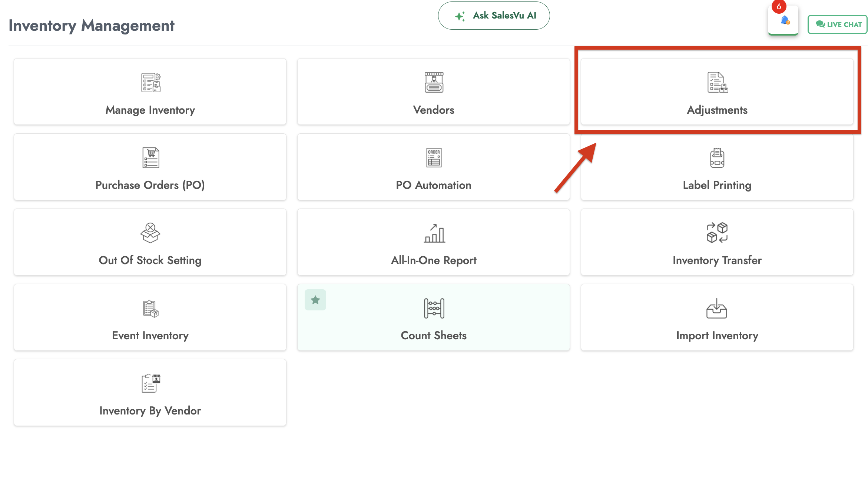
Task: Select the Inventory By Vendor checklist icon
Action: click(x=150, y=383)
